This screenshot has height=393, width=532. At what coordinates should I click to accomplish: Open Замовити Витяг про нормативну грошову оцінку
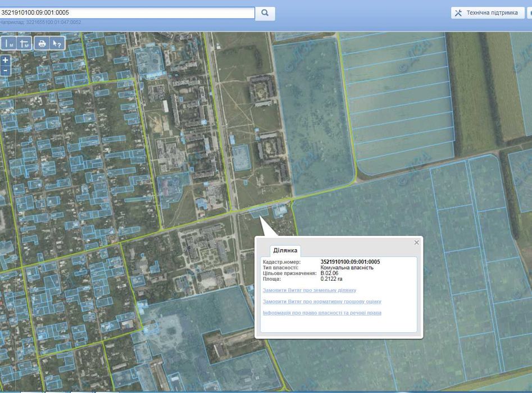point(322,301)
